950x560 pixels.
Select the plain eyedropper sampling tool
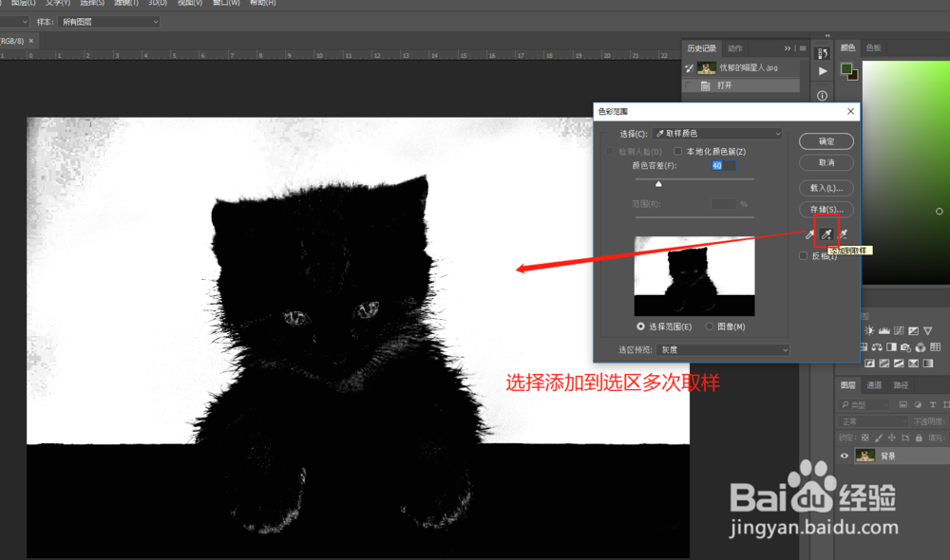(x=809, y=234)
